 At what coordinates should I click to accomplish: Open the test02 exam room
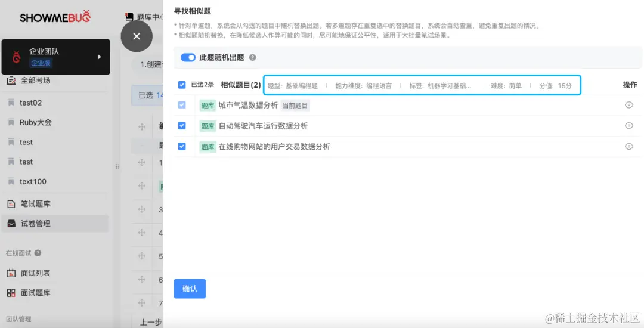(x=30, y=103)
